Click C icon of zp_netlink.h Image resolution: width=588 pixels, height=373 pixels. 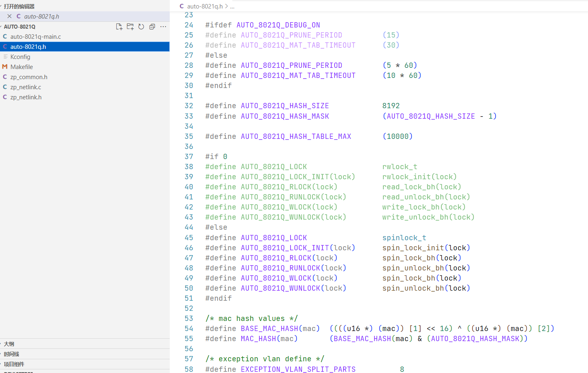point(5,97)
